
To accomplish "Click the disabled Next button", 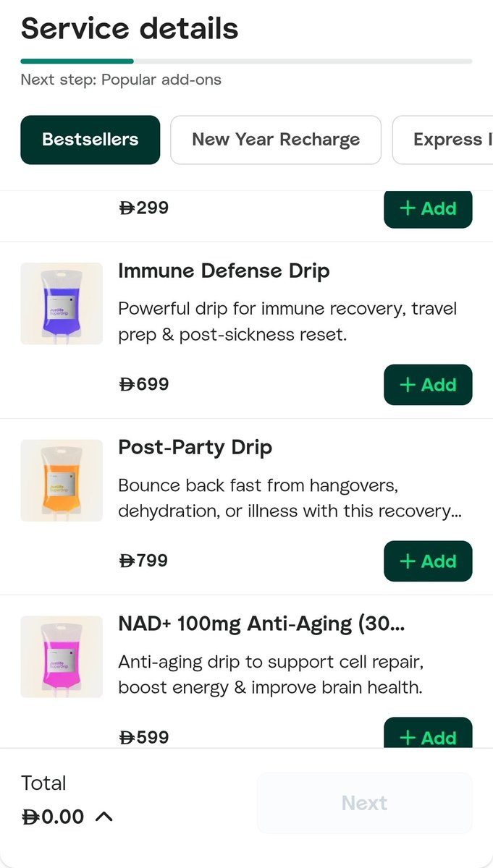I will [x=365, y=803].
